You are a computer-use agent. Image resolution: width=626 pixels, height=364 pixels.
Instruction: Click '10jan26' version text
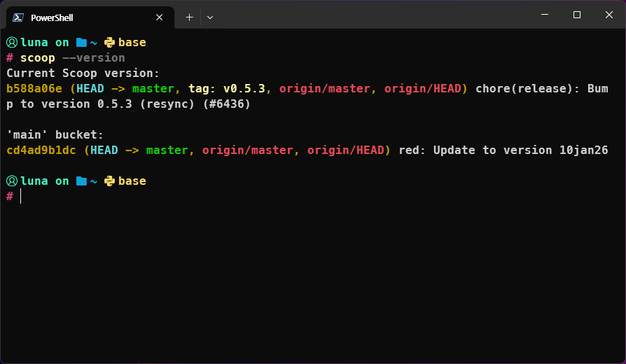click(584, 150)
